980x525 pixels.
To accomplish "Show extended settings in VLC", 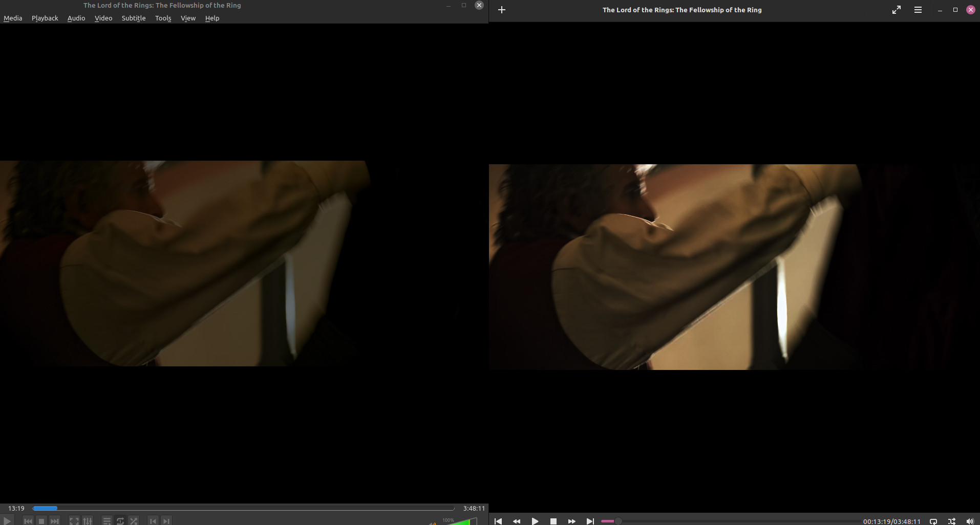I will pos(88,521).
